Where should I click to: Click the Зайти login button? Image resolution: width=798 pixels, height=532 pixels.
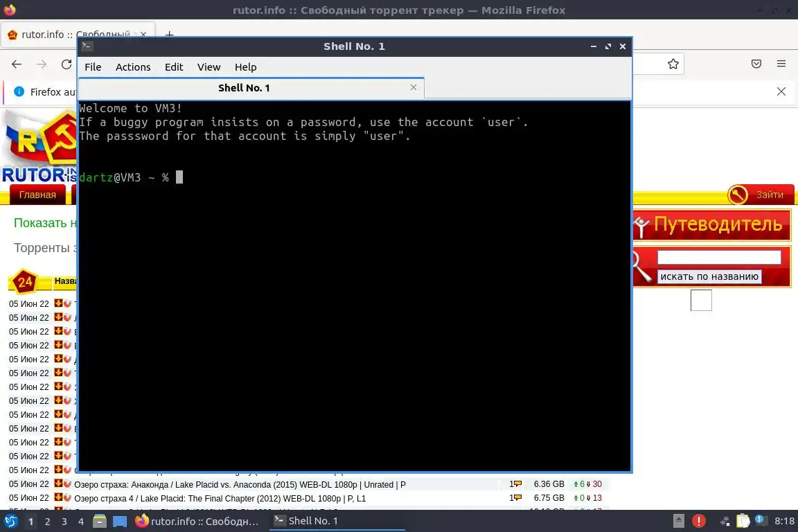[761, 195]
